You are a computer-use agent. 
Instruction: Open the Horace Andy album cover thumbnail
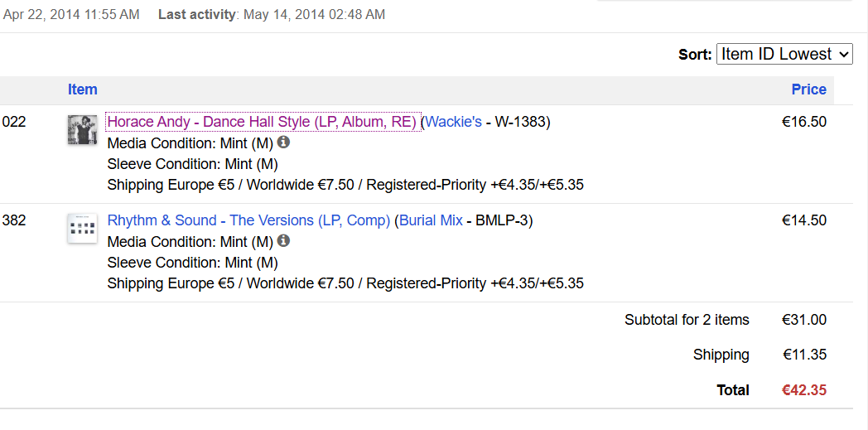(x=82, y=130)
